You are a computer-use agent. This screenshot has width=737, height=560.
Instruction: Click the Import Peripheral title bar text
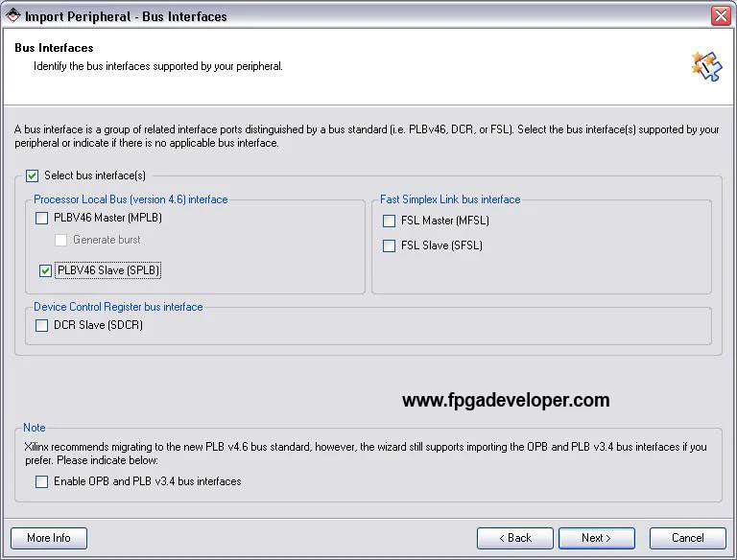click(x=126, y=16)
